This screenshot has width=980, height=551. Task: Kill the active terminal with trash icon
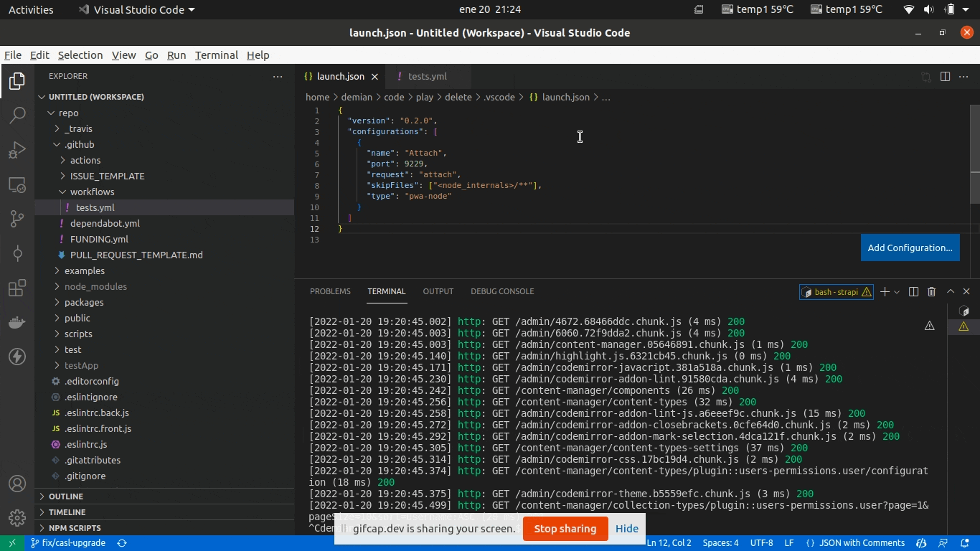[931, 291]
